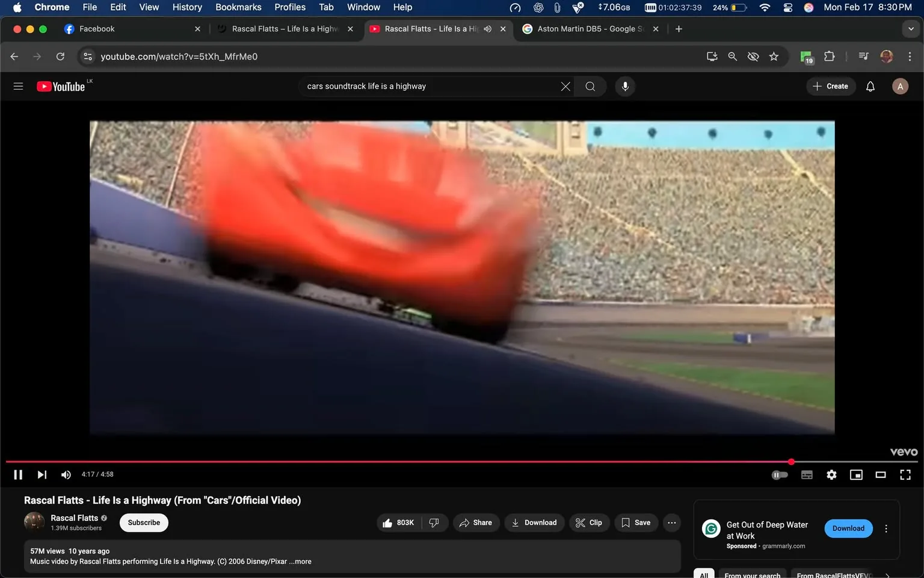Pause the video playback
This screenshot has height=578, width=924.
click(17, 474)
